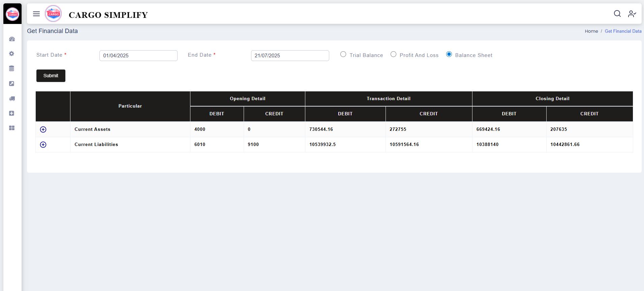Open the database stack icon in sidebar
The image size is (644, 291).
pyautogui.click(x=12, y=68)
